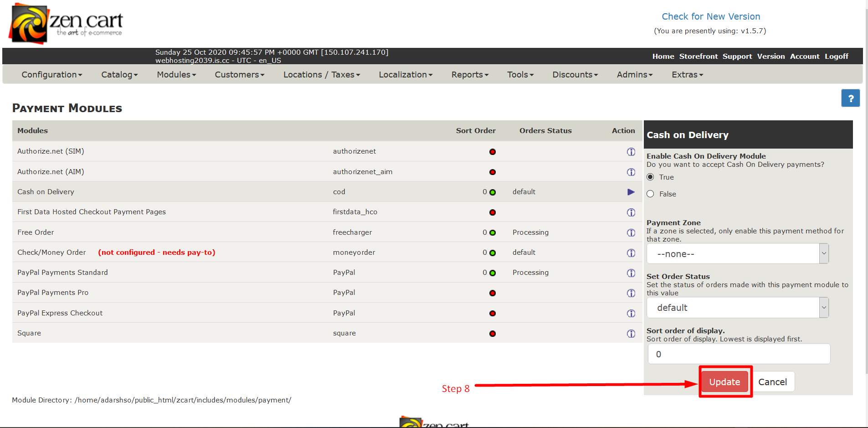Expand the Modules menu

click(x=176, y=74)
